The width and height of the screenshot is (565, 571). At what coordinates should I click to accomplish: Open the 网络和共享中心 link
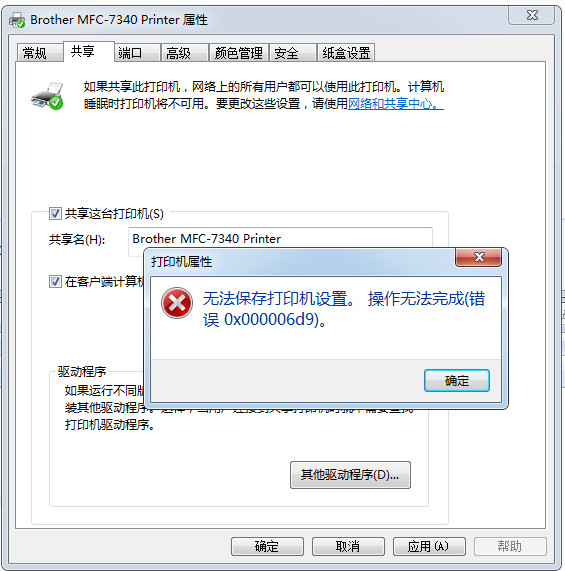tap(396, 104)
